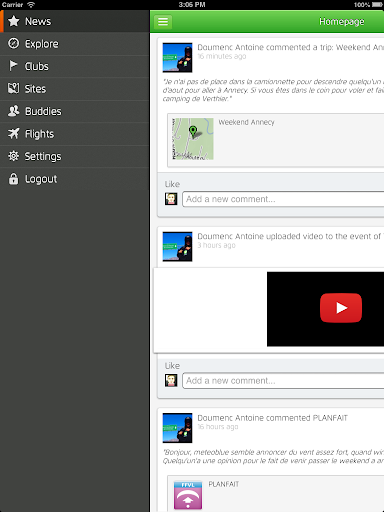
Task: Like the uploaded video post
Action: pyautogui.click(x=172, y=366)
